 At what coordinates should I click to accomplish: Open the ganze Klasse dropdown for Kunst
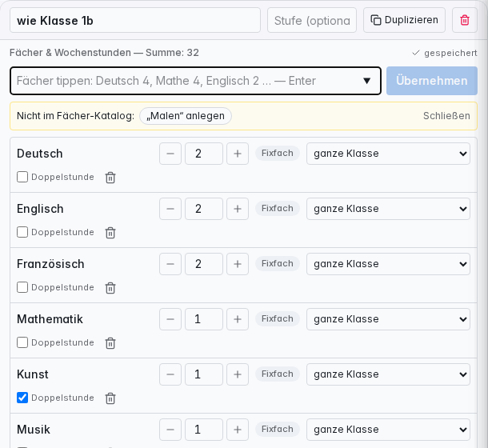click(x=388, y=374)
